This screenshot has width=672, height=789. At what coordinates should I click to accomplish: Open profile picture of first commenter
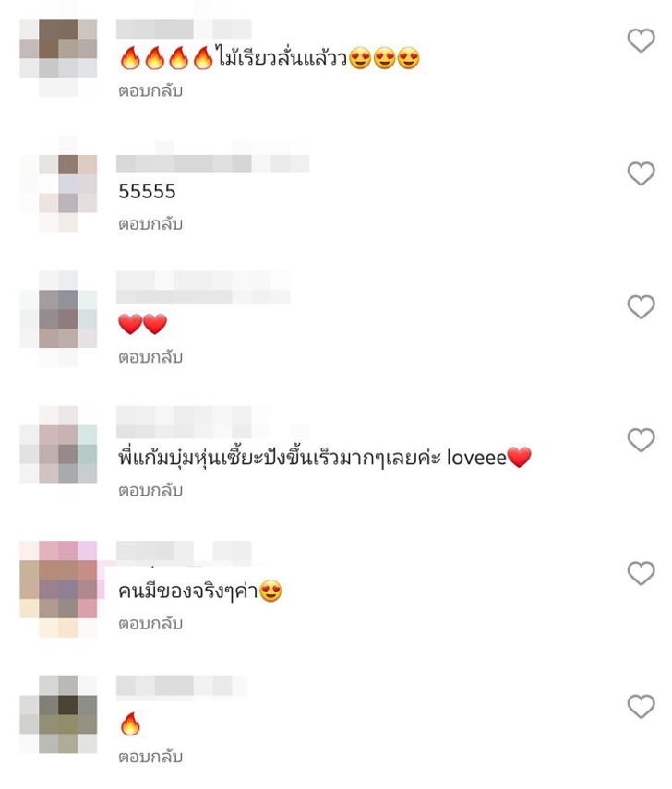[58, 58]
